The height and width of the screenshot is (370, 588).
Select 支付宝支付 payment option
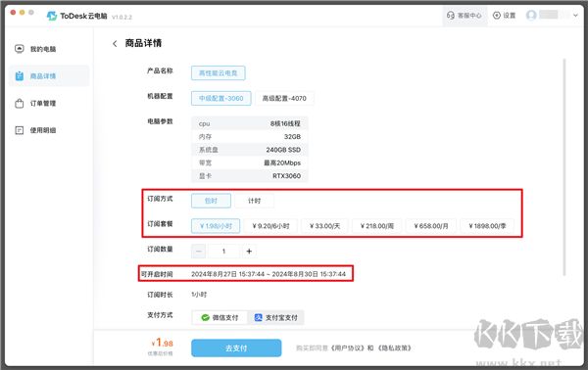[276, 317]
